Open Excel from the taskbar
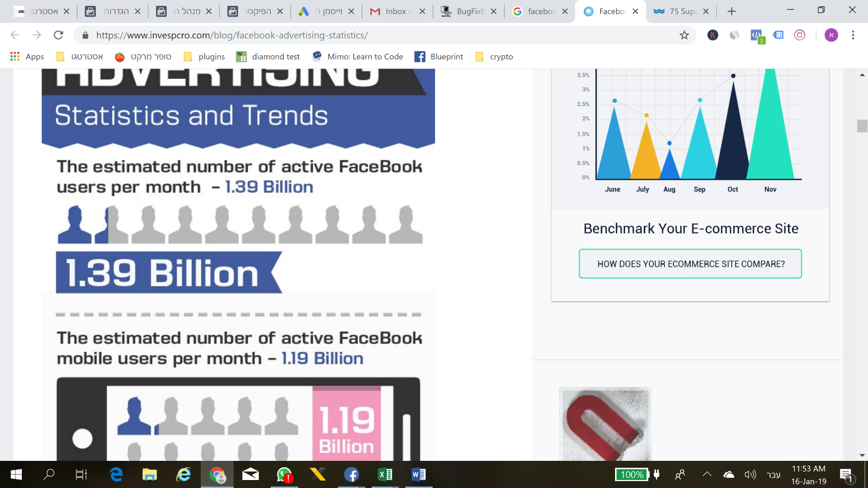 385,474
